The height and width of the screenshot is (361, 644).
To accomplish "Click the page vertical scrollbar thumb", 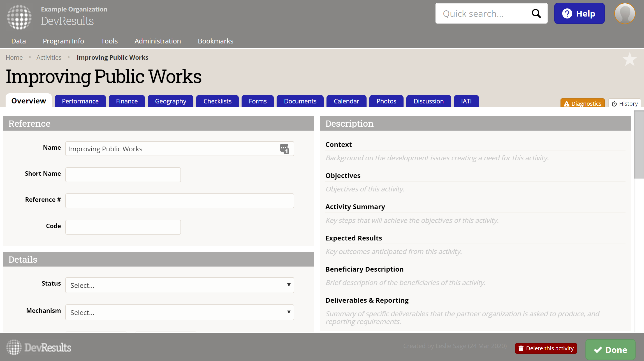I will (x=639, y=144).
